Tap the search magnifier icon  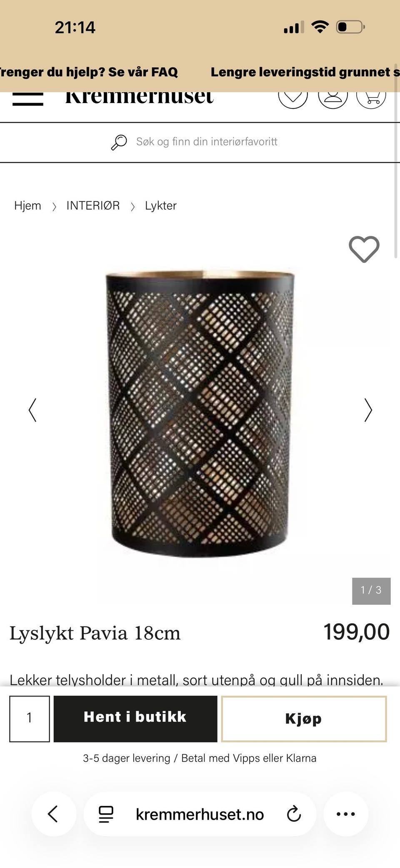[119, 142]
